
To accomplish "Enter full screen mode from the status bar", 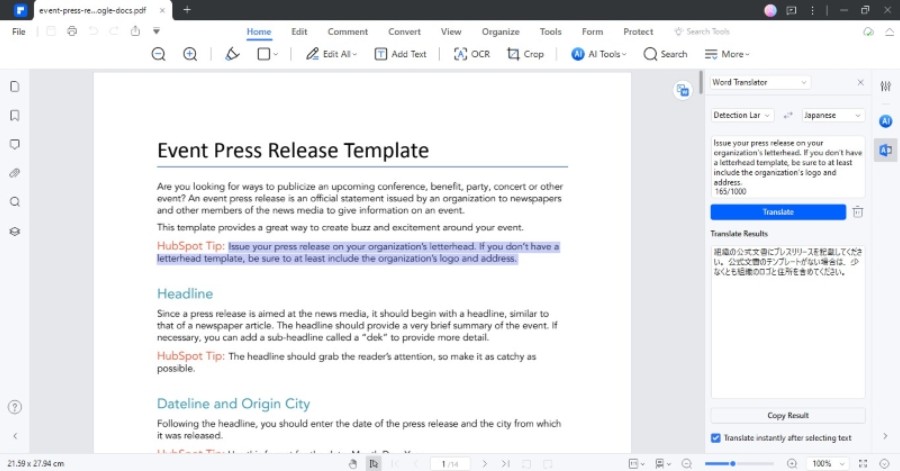I will [863, 464].
